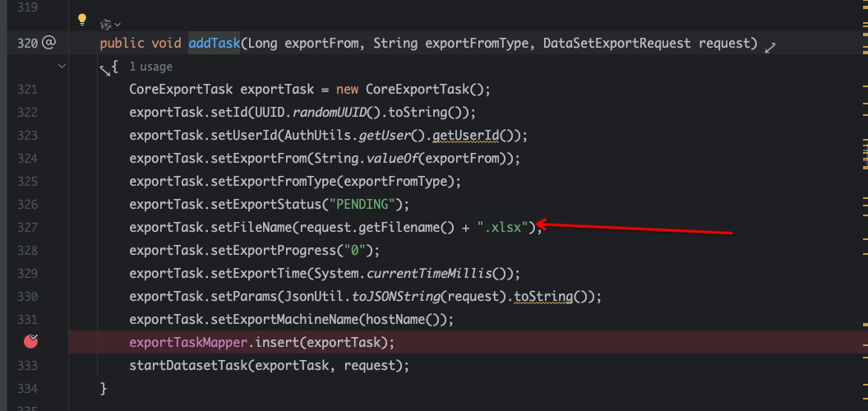This screenshot has width=868, height=411.
Task: Toggle the red breakpoint on exportTaskMapper.insert line
Action: coord(31,342)
